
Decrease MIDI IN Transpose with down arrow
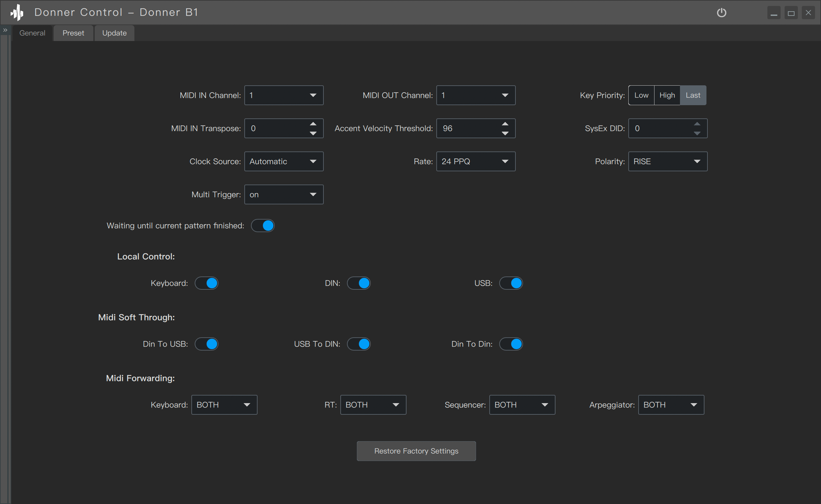313,133
